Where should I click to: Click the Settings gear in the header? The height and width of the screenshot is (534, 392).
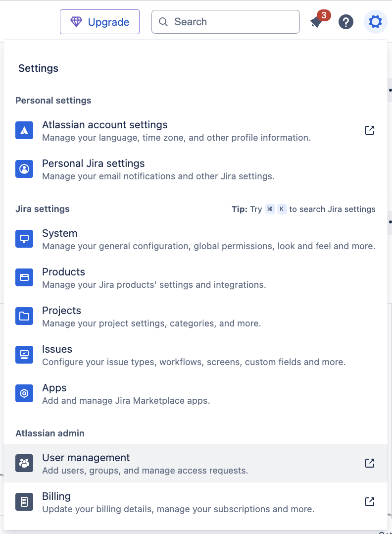point(375,22)
